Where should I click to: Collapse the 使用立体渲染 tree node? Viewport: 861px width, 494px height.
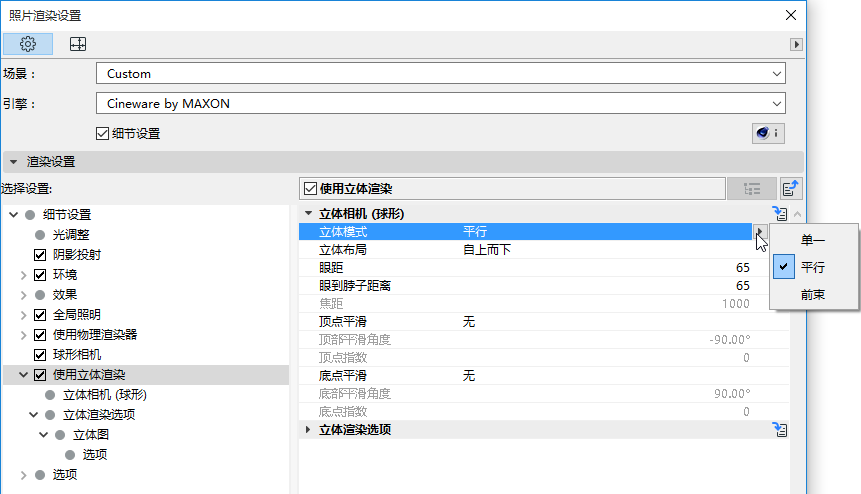click(24, 375)
